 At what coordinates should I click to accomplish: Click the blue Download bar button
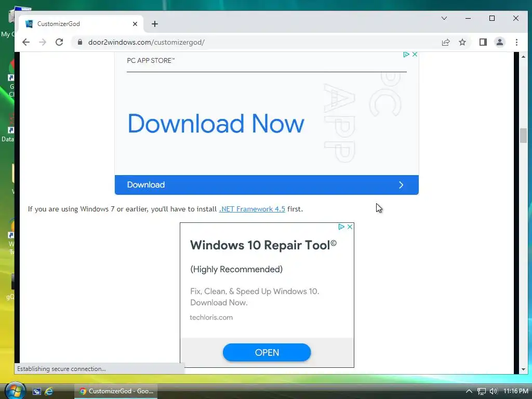[x=267, y=185]
